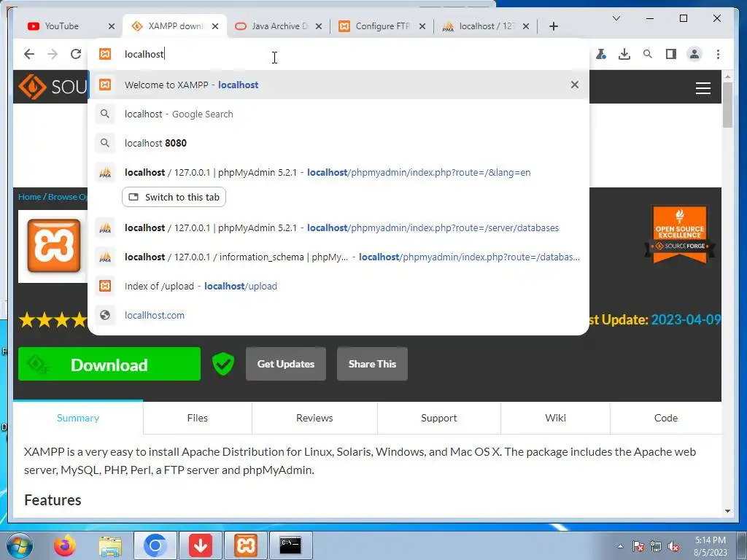This screenshot has width=747, height=560.
Task: Click the Open Source Excellence badge
Action: point(680,234)
